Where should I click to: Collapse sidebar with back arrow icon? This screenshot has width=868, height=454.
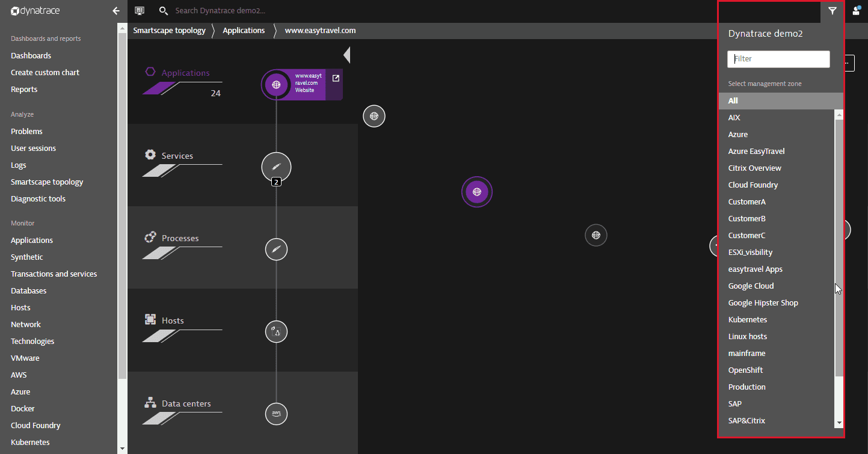click(x=116, y=11)
